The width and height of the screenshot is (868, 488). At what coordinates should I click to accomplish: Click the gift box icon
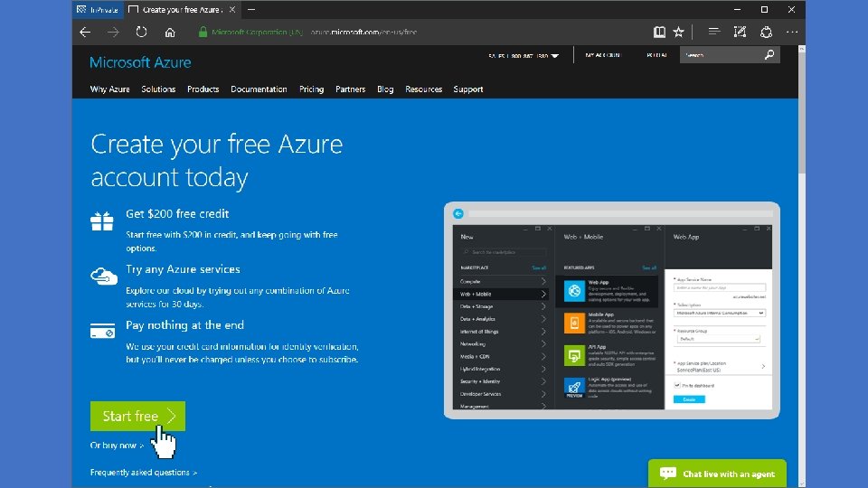coord(102,221)
